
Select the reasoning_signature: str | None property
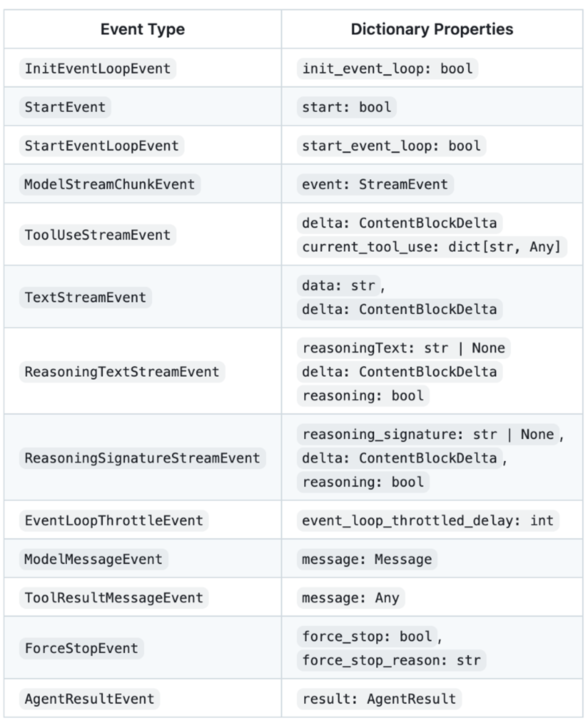click(x=428, y=435)
